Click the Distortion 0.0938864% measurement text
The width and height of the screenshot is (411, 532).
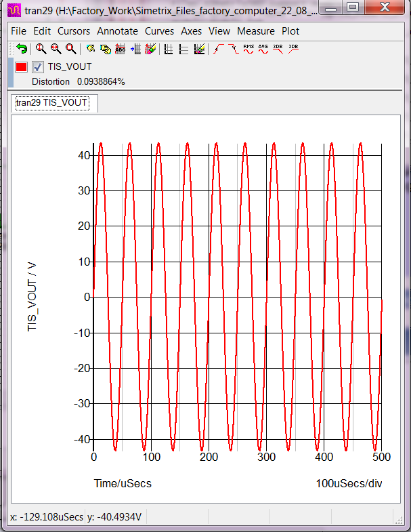[x=79, y=82]
